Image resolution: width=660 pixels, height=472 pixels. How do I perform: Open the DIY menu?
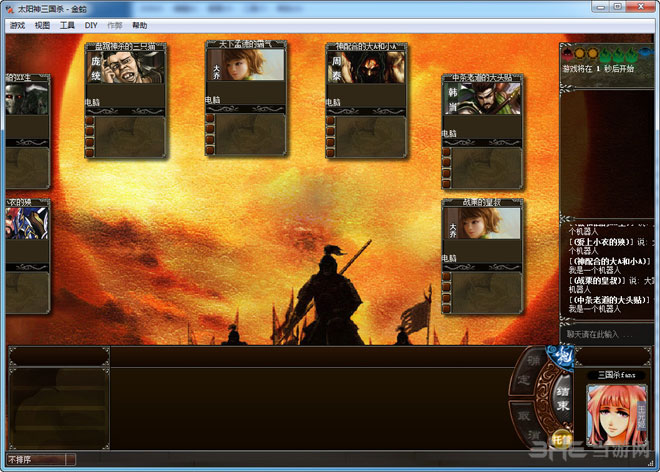(91, 26)
